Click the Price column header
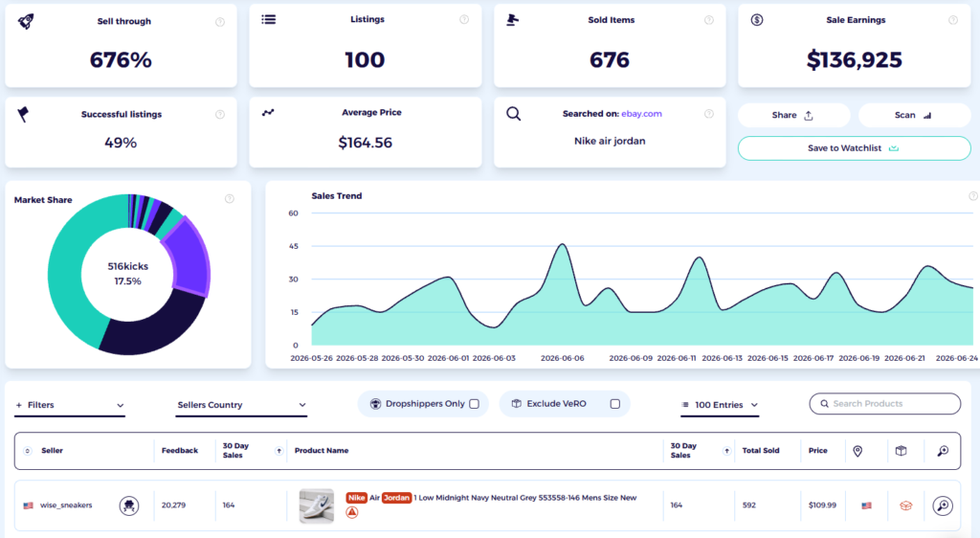The width and height of the screenshot is (980, 538). tap(817, 451)
